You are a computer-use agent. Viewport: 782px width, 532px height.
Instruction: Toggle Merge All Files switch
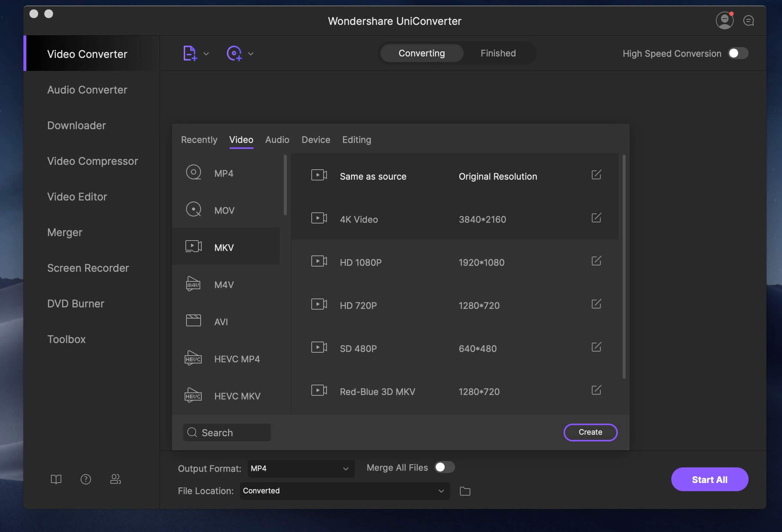click(x=445, y=467)
